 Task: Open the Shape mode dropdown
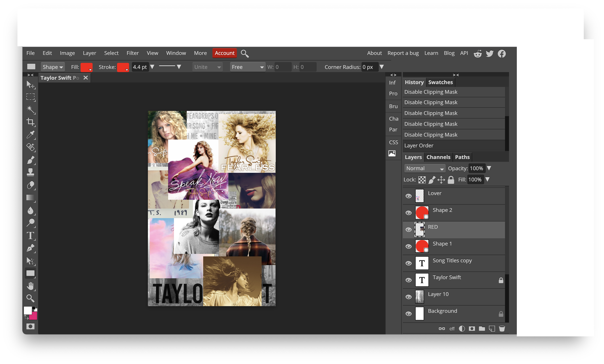pyautogui.click(x=53, y=67)
